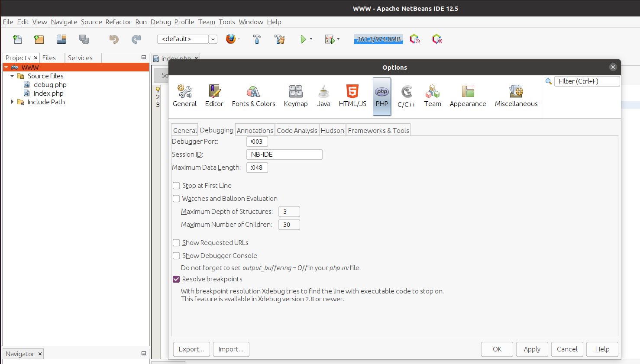Open the Keymap options category
This screenshot has width=640, height=364.
pos(296,96)
